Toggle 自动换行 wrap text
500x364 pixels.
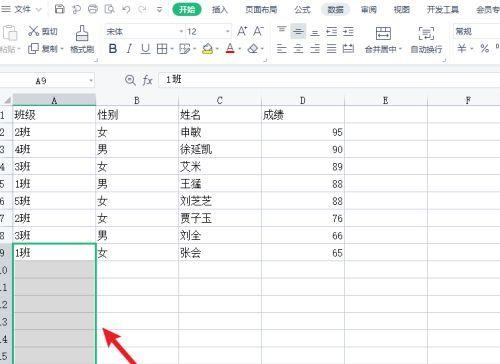point(426,40)
